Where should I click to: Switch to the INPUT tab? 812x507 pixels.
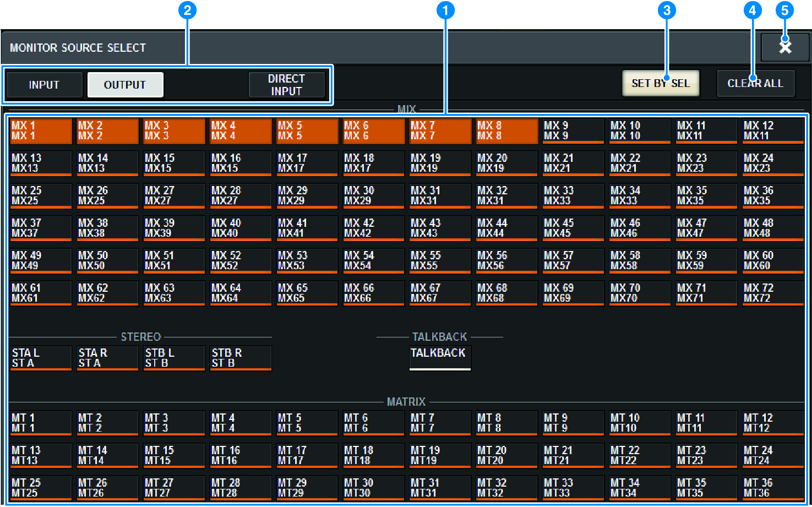pos(43,84)
